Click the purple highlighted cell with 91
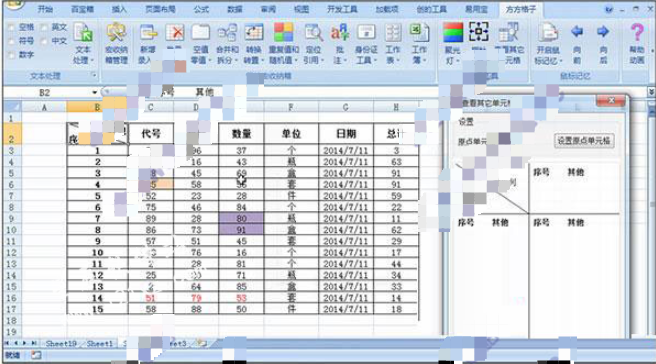The width and height of the screenshot is (656, 364). pyautogui.click(x=241, y=230)
